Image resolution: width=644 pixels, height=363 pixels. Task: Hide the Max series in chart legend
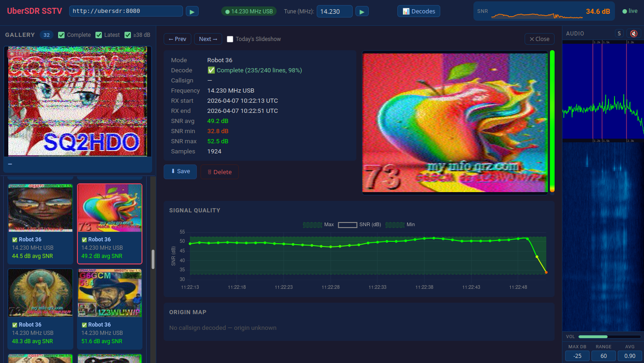tap(318, 225)
